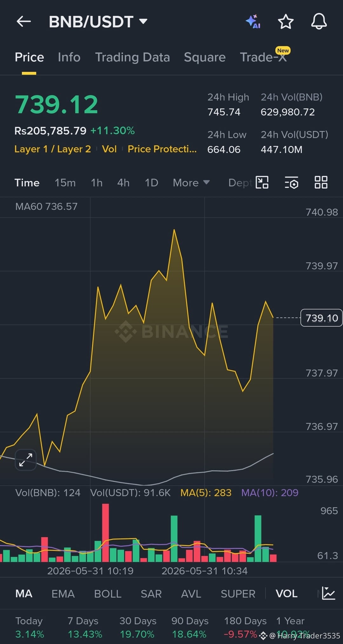Select the 1D interval
Viewport: 343px width, 644px height.
click(151, 183)
